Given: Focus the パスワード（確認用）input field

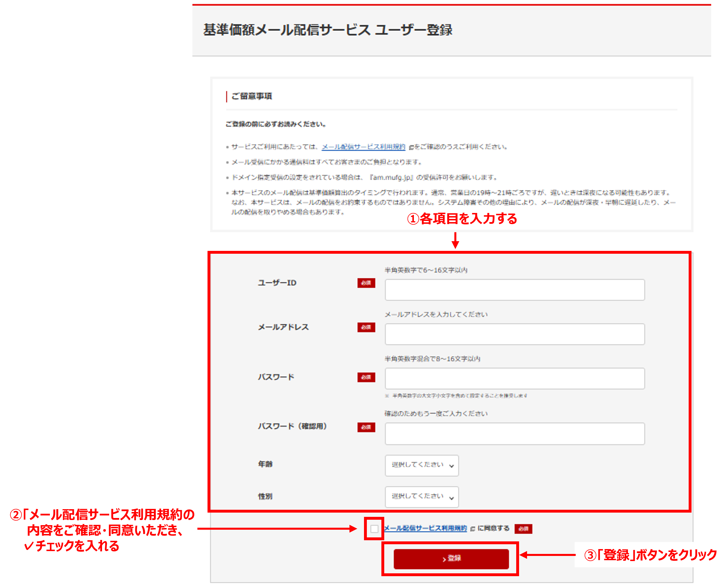Looking at the screenshot, I should pyautogui.click(x=515, y=434).
